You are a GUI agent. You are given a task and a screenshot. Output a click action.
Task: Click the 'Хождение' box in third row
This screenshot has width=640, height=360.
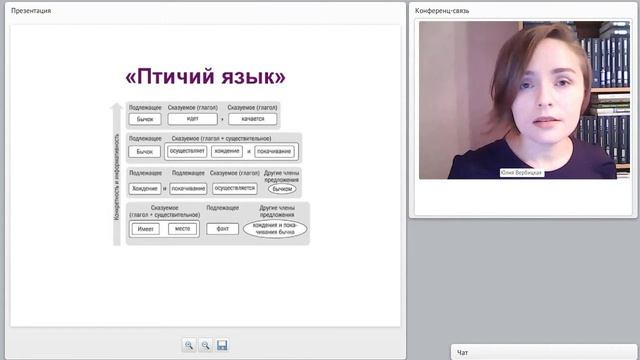click(145, 189)
